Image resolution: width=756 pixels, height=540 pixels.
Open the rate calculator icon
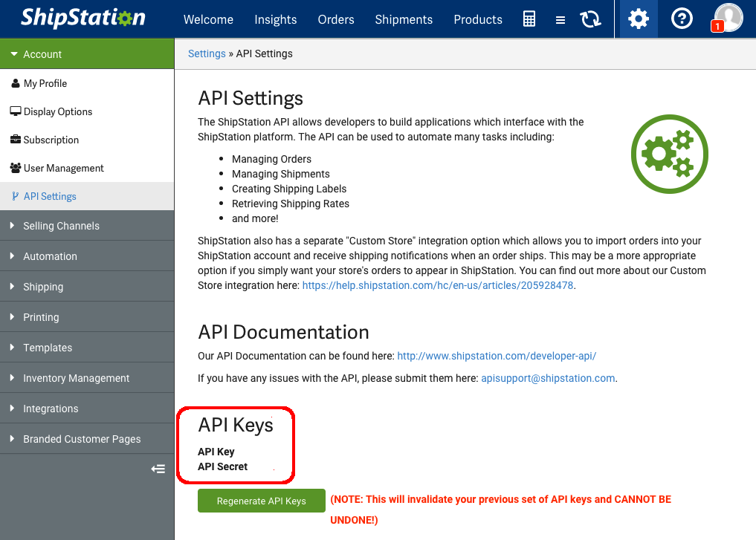point(529,19)
